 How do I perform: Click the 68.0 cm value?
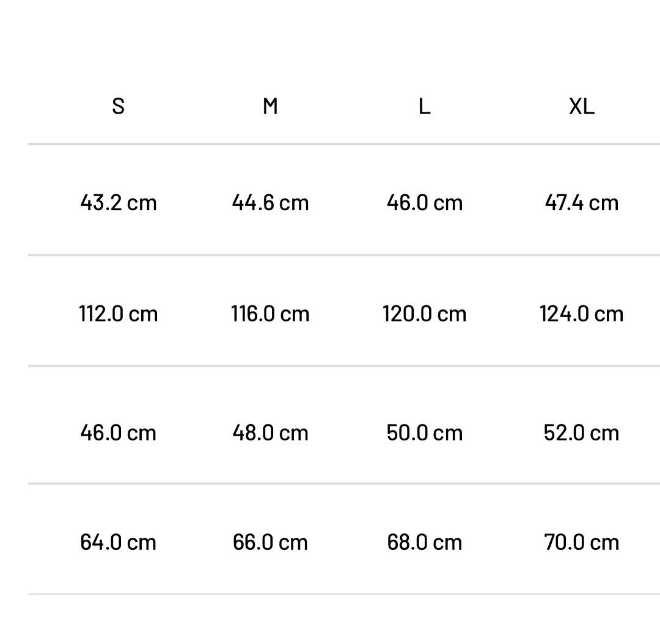(424, 542)
